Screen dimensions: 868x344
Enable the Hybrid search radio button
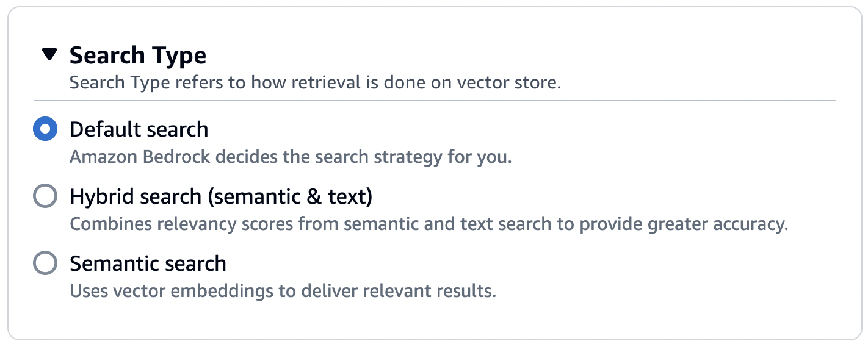coord(45,196)
